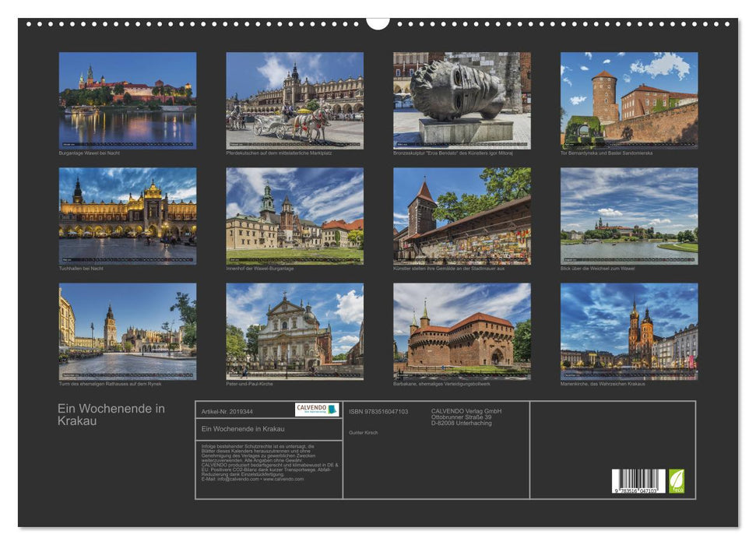Image resolution: width=756 pixels, height=545 pixels.
Task: Click the Artikel-Nr. 2019344 field
Action: [228, 410]
